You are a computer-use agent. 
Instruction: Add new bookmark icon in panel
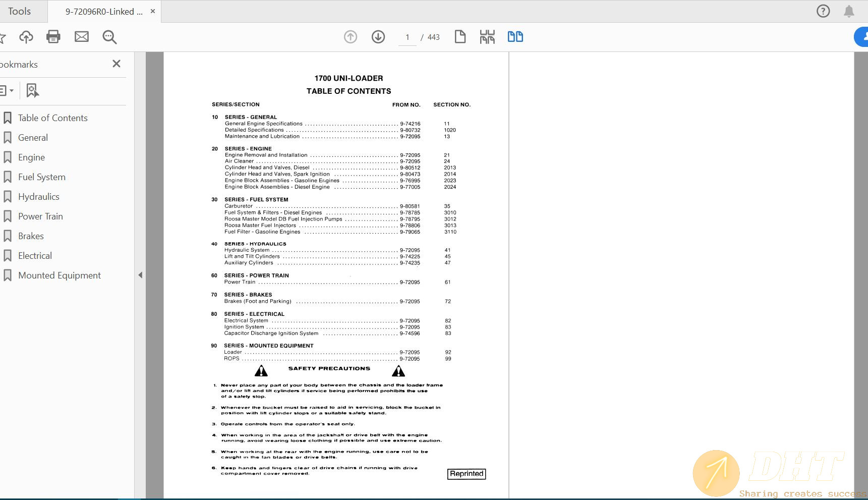pyautogui.click(x=32, y=90)
